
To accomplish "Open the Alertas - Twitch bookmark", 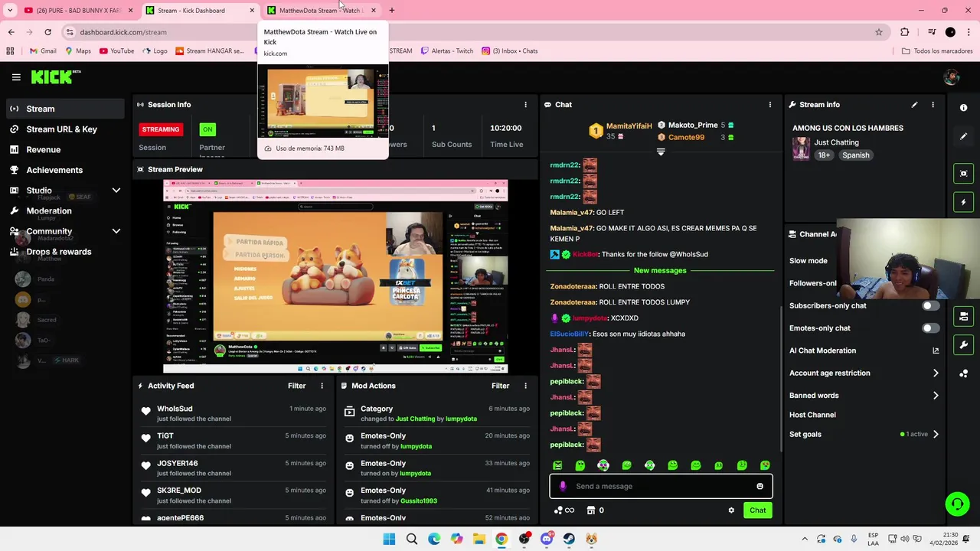I will [446, 51].
